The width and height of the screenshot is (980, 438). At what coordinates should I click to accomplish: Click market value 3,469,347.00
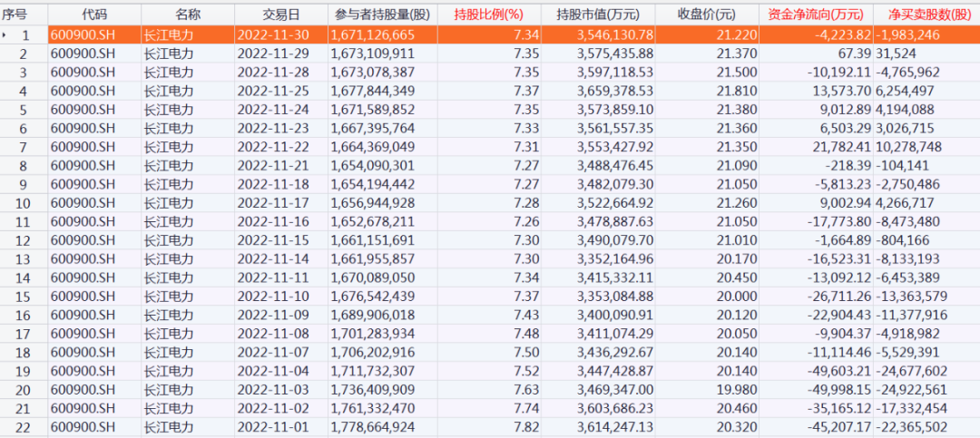point(617,390)
